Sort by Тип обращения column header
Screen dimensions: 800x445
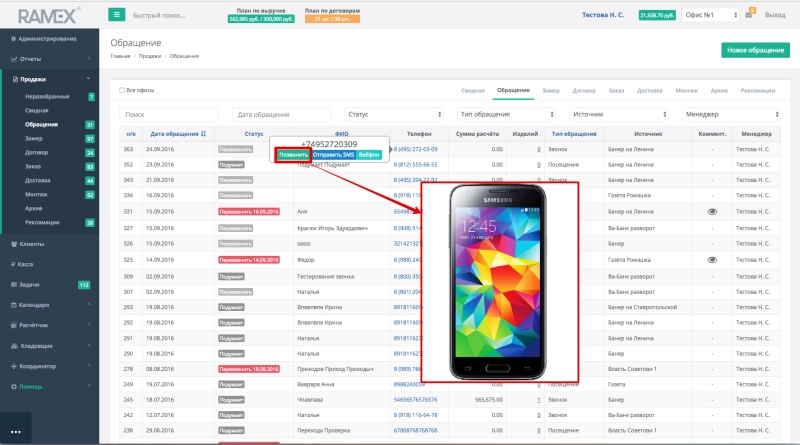click(573, 134)
